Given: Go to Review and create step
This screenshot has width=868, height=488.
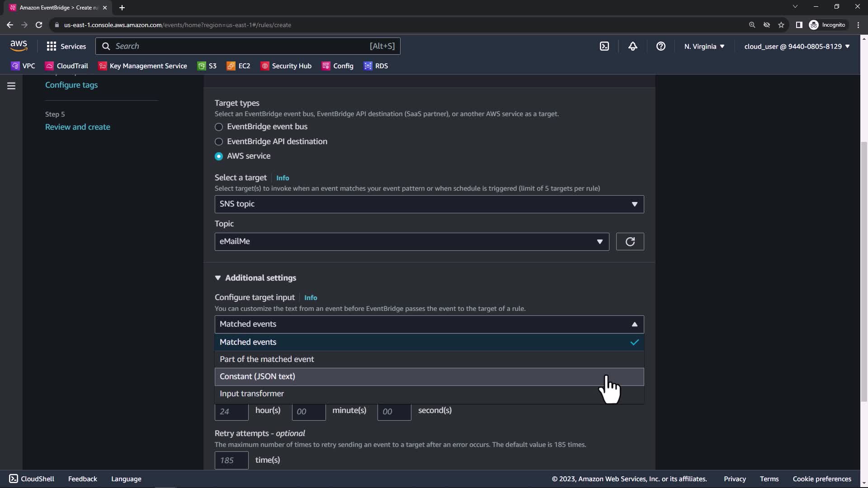Looking at the screenshot, I should point(78,127).
